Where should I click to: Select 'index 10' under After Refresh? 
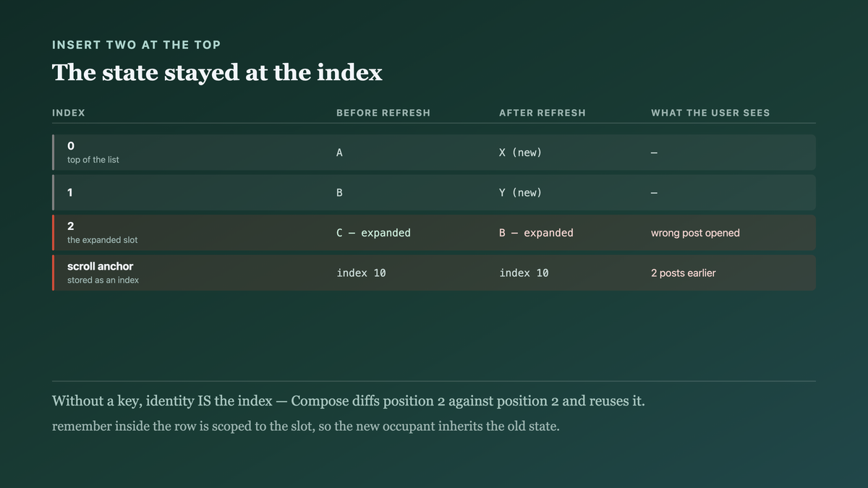[524, 273]
